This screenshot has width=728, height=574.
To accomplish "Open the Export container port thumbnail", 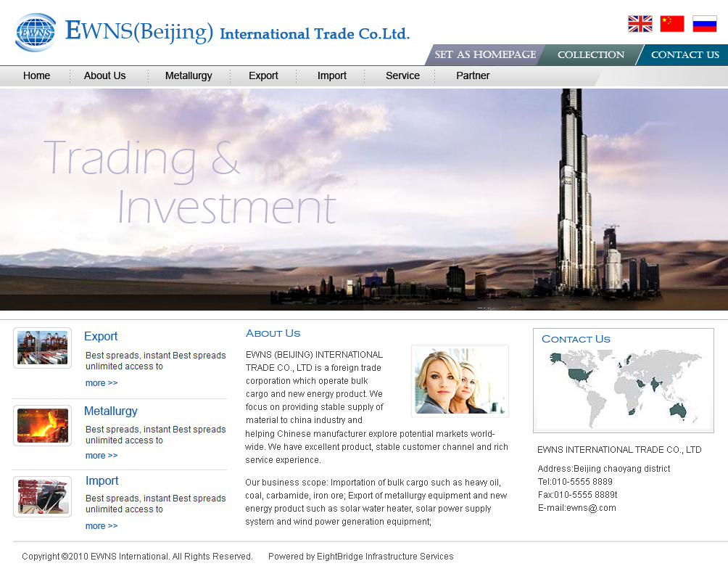I will 42,348.
